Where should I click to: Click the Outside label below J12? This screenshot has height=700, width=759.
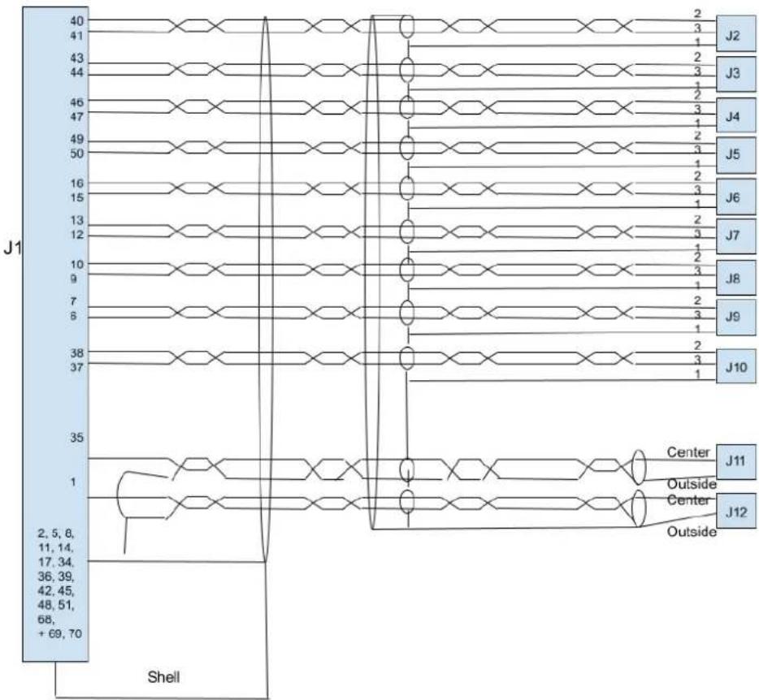(692, 532)
